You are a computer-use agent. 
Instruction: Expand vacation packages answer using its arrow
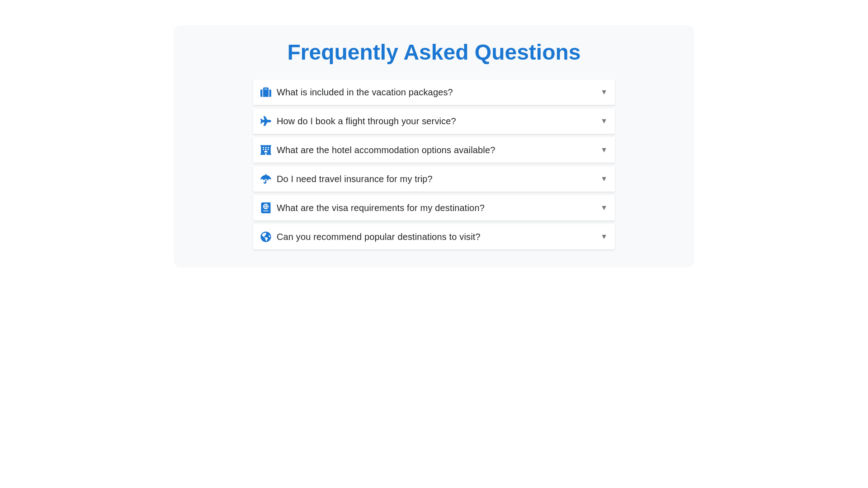click(604, 92)
